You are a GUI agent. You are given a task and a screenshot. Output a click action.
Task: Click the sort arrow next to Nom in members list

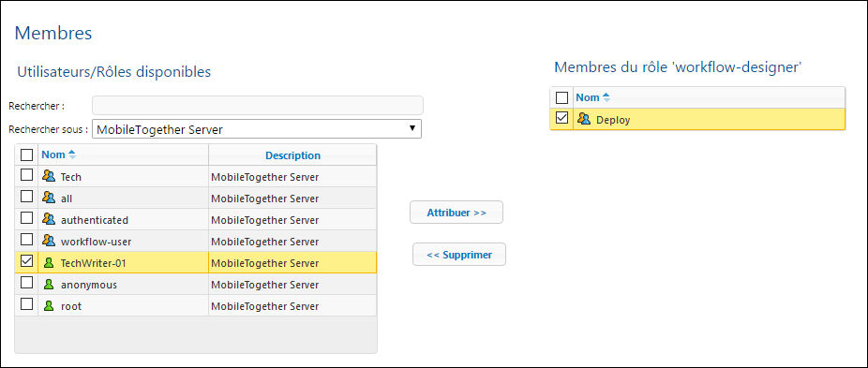606,97
